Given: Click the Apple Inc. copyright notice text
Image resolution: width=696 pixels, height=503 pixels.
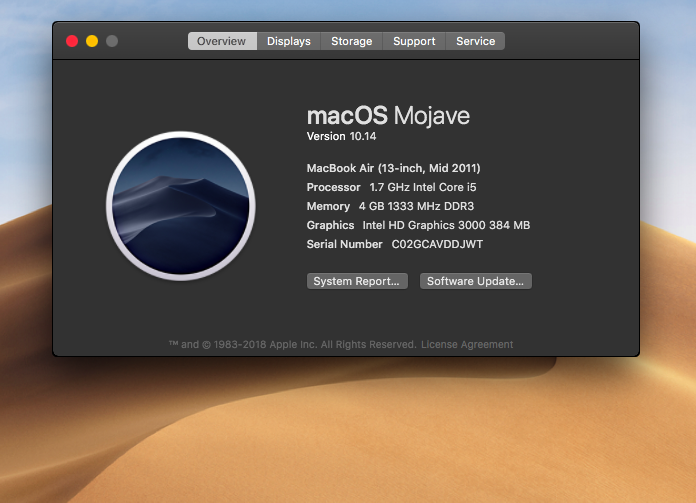Looking at the screenshot, I should (x=293, y=345).
